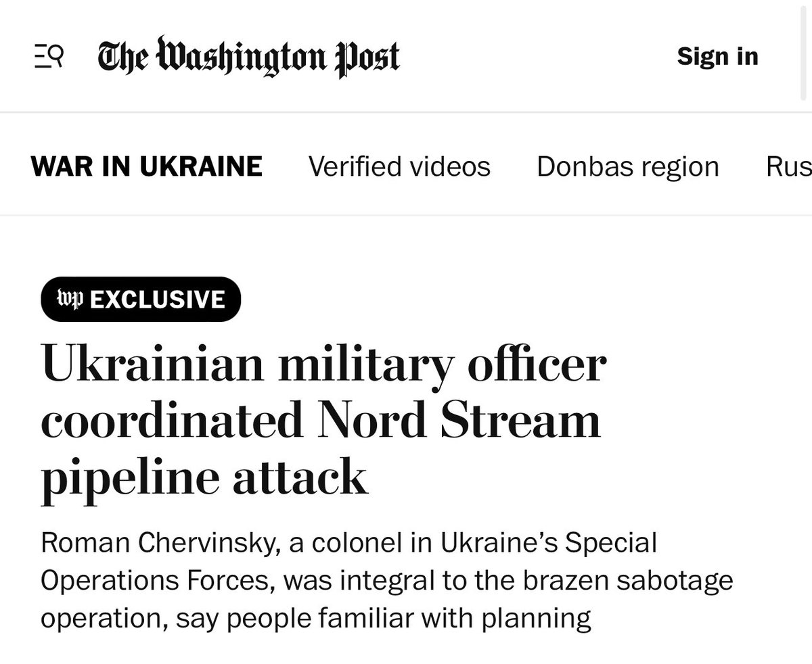This screenshot has width=812, height=664.
Task: Click The Washington Post logo
Action: click(x=248, y=56)
